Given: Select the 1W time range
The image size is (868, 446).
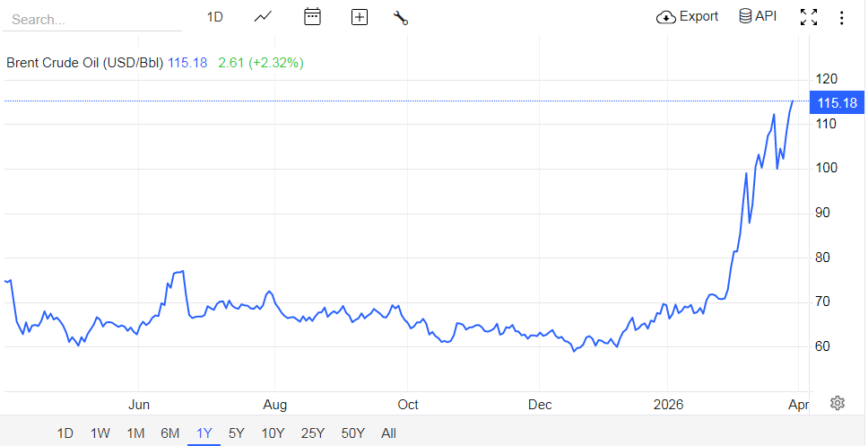Looking at the screenshot, I should tap(100, 433).
